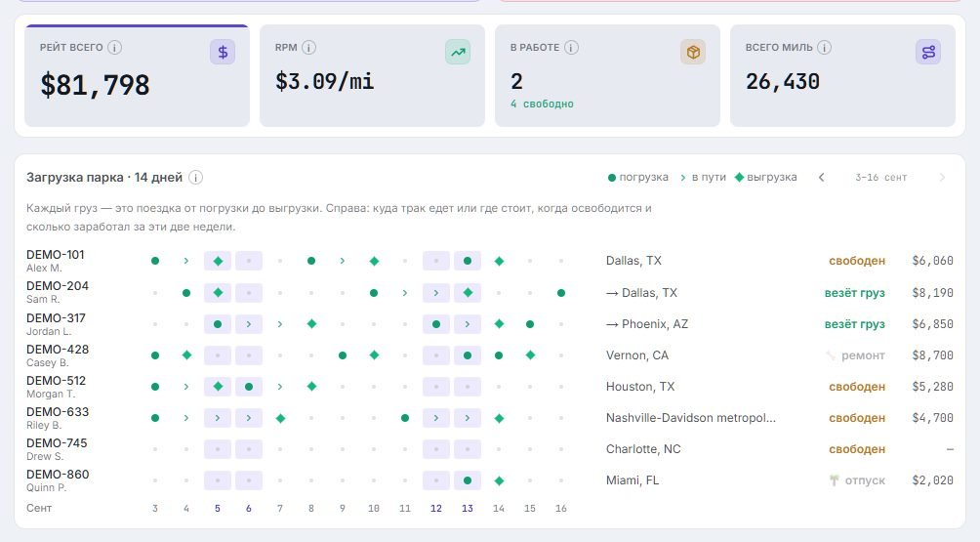Click the везёт груз status for DEMO-204
The height and width of the screenshot is (542, 980).
pos(854,293)
